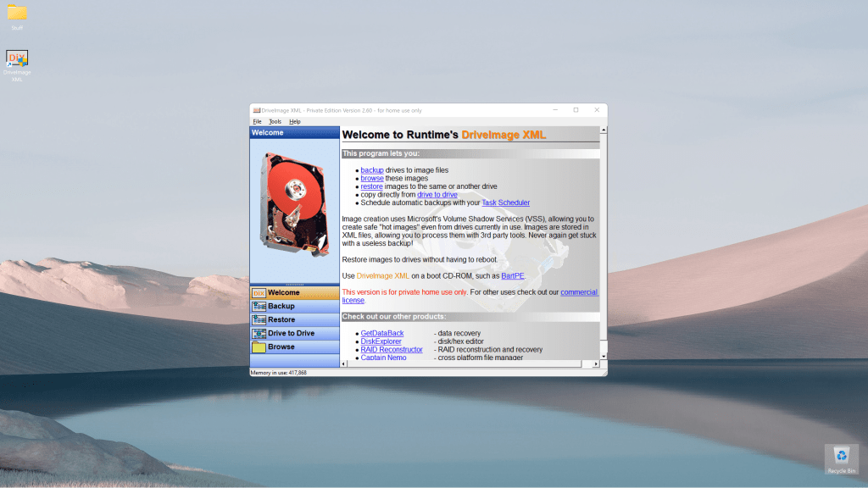Select the Welcome sidebar item
868x488 pixels.
pyautogui.click(x=294, y=292)
